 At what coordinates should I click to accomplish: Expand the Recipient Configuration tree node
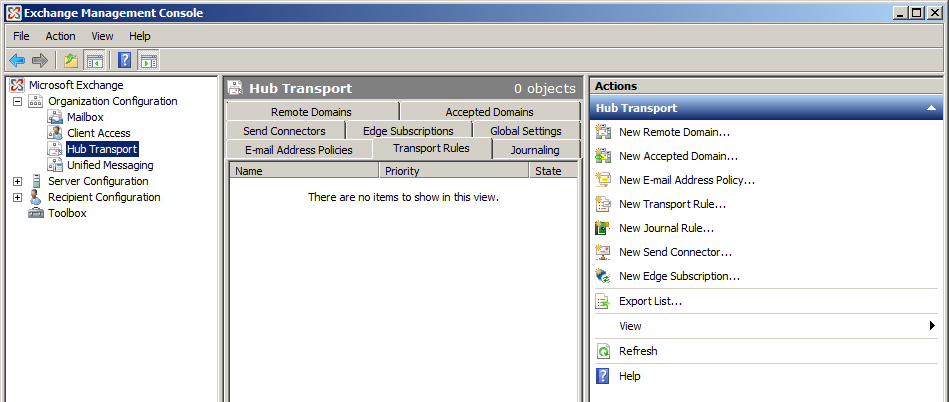(18, 197)
